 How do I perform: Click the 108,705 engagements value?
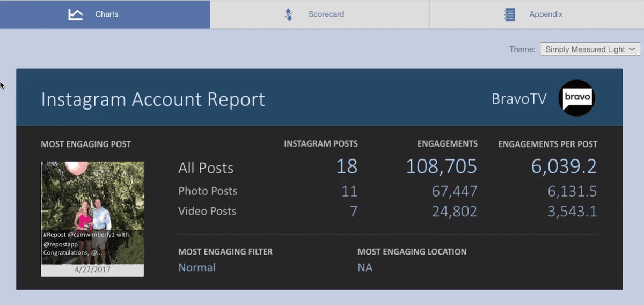[441, 167]
